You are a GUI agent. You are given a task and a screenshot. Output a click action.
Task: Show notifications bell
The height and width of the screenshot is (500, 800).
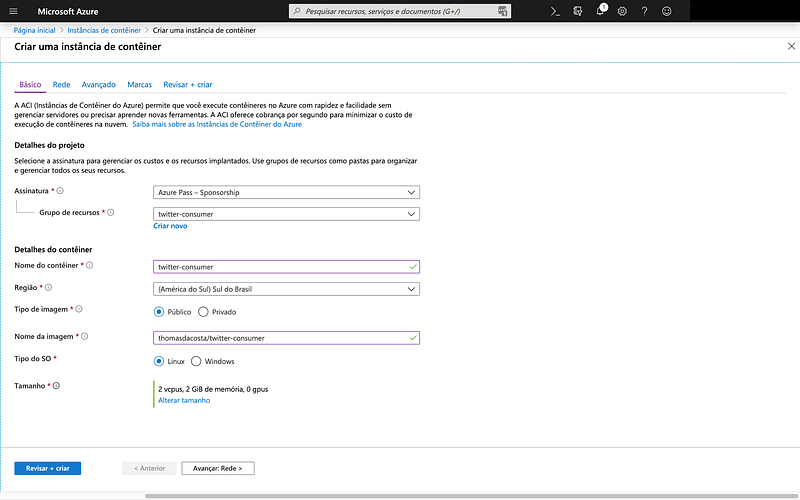coord(601,11)
